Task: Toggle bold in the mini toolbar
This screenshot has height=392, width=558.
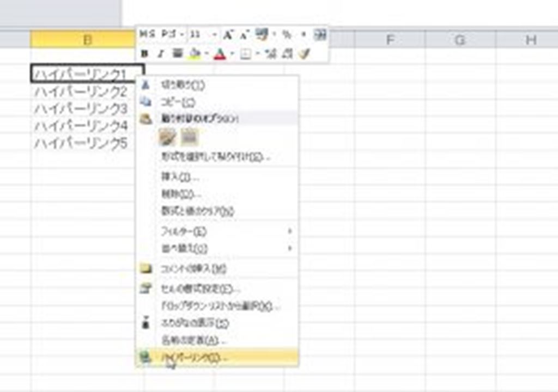Action: click(144, 54)
